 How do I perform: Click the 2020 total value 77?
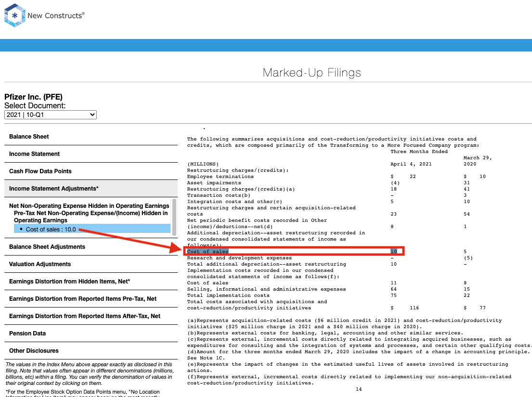482,308
